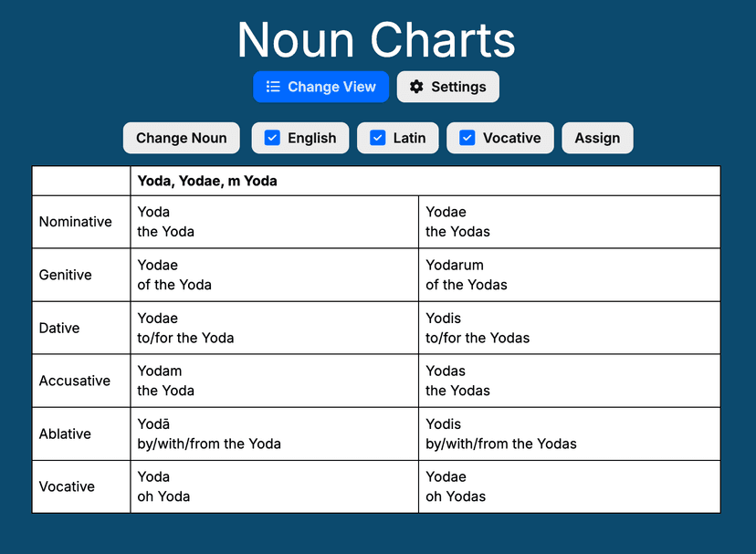The image size is (756, 554).
Task: Click the 'Yodarum' genitive plural cell
Action: pos(455,265)
